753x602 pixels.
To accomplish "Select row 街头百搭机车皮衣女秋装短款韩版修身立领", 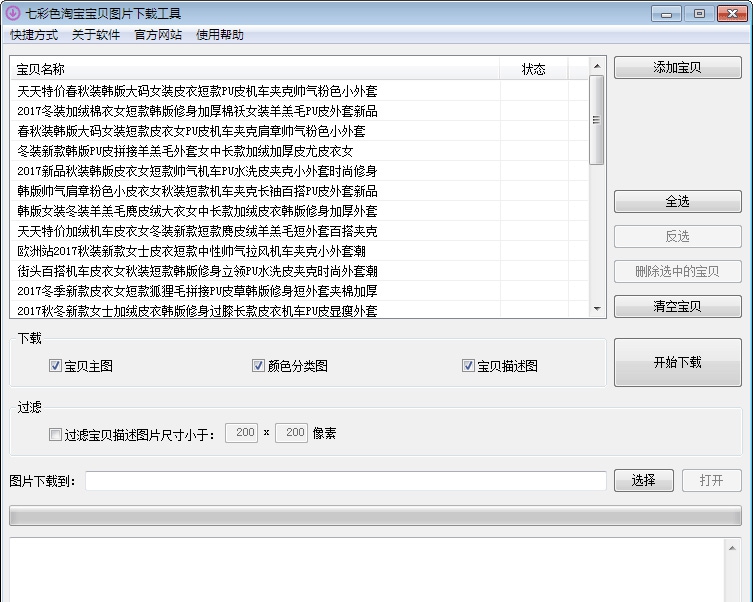I will coord(300,271).
